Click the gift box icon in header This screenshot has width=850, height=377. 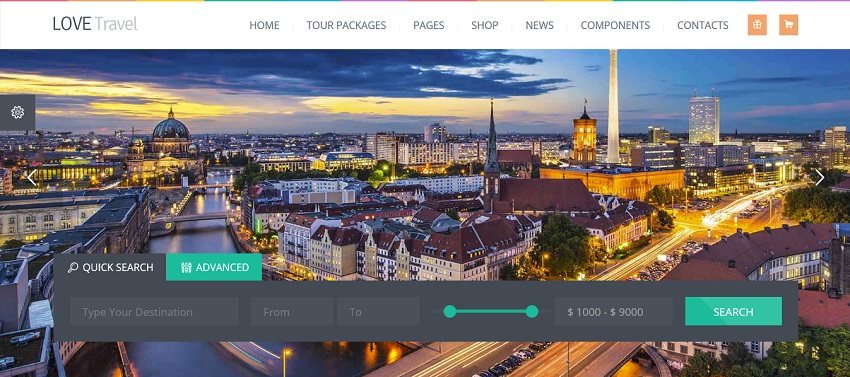[x=757, y=25]
